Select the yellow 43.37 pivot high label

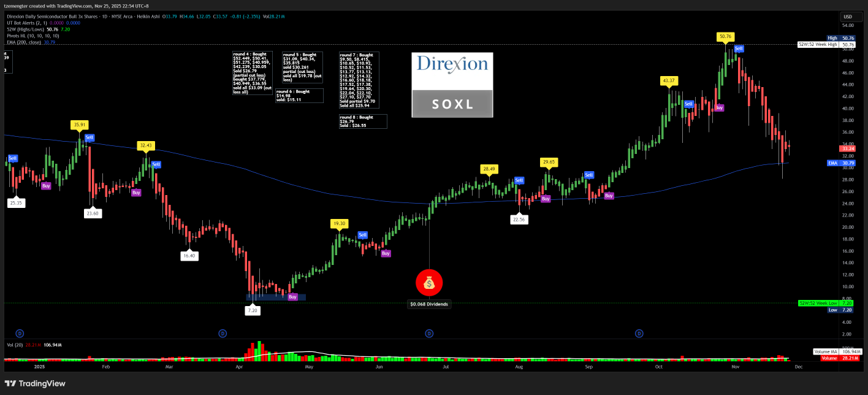click(x=669, y=80)
